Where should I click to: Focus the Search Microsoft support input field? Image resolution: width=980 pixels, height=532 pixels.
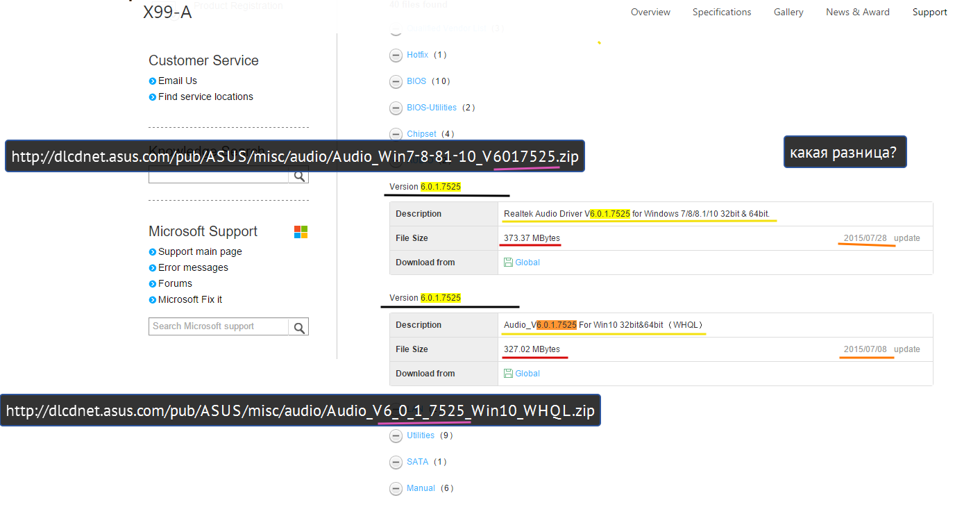(x=219, y=326)
